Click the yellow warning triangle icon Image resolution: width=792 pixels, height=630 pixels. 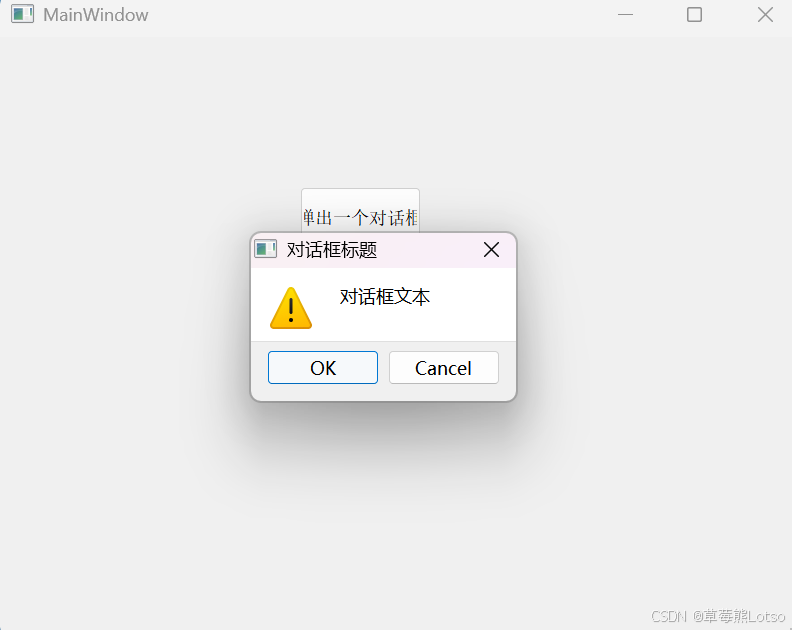[x=291, y=308]
